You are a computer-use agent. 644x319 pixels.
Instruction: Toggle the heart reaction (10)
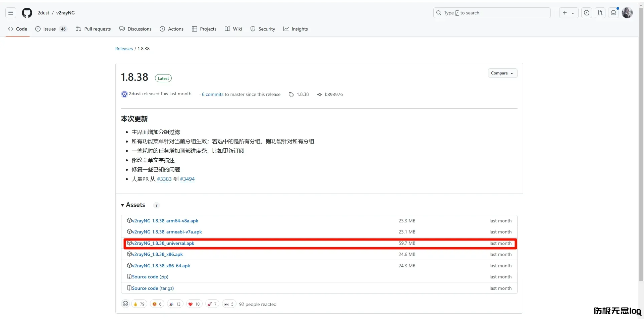(194, 304)
